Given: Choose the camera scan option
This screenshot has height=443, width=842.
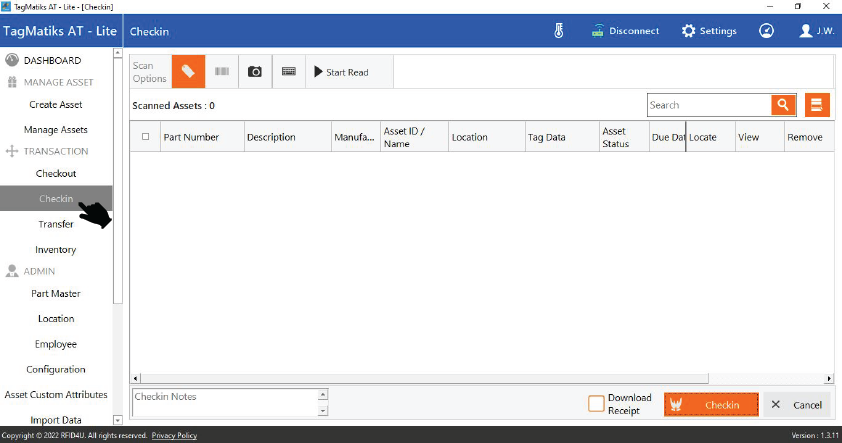Looking at the screenshot, I should 255,72.
